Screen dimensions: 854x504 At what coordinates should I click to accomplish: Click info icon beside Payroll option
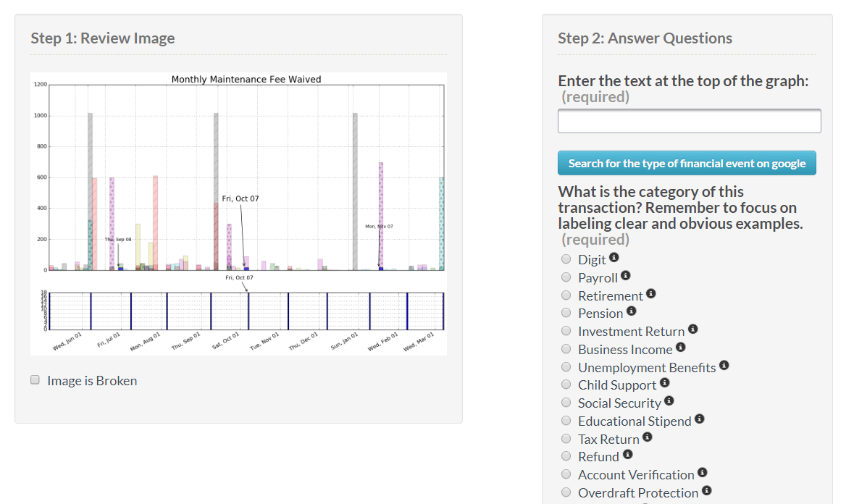coord(626,276)
